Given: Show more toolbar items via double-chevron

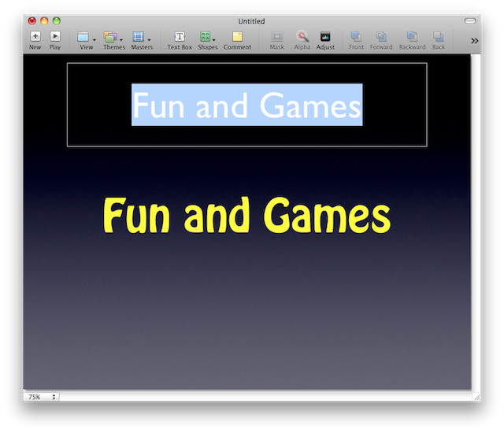Looking at the screenshot, I should coord(474,40).
